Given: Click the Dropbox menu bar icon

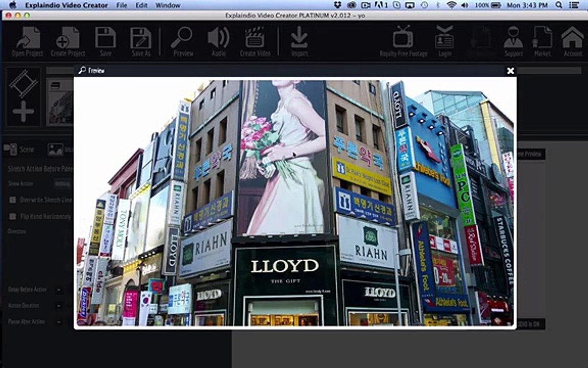Looking at the screenshot, I should pyautogui.click(x=337, y=5).
